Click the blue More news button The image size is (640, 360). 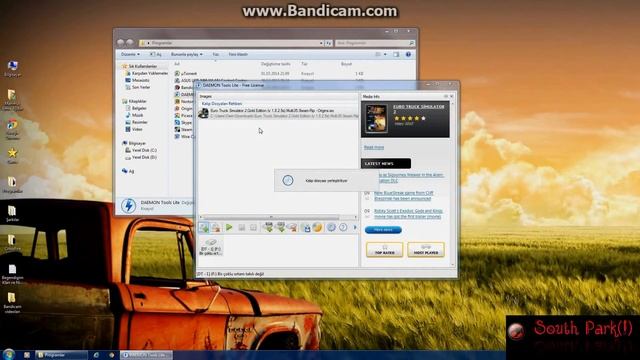(x=383, y=230)
